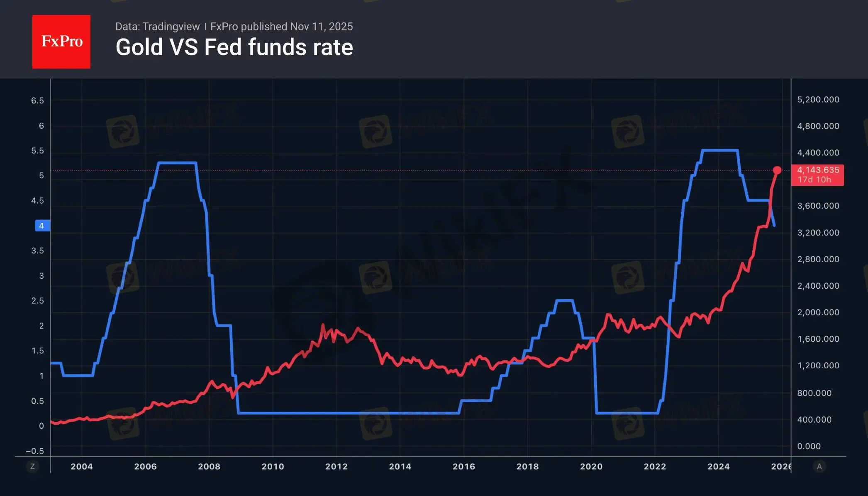Click the 5,200.000 price scale label
Screen dimensions: 868x496
[818, 100]
